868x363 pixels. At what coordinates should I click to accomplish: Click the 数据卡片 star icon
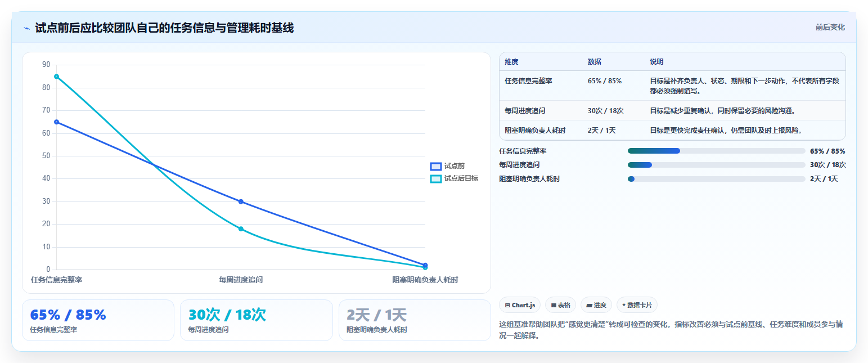[x=624, y=304]
